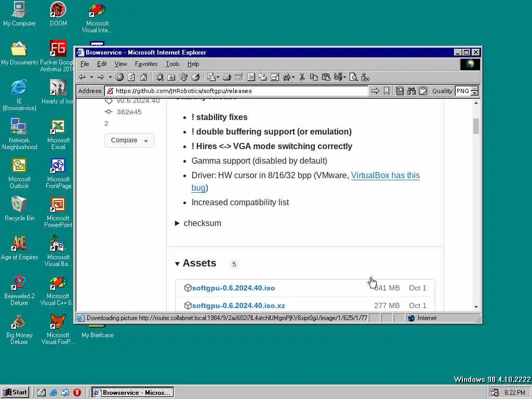This screenshot has width=532, height=399.
Task: Click the Cut scissors icon
Action: pyautogui.click(x=302, y=77)
